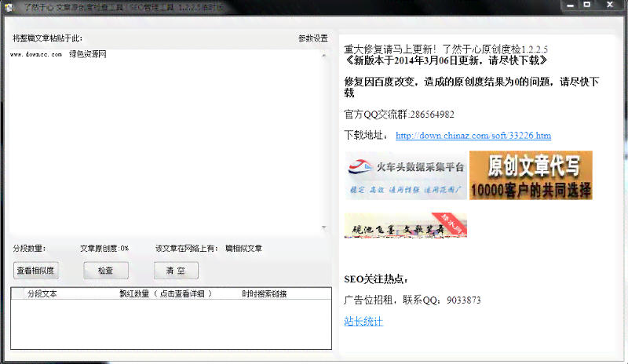Viewport: 628px width, 364px height.
Task: Click the 文章原创度:0% label
Action: (104, 248)
